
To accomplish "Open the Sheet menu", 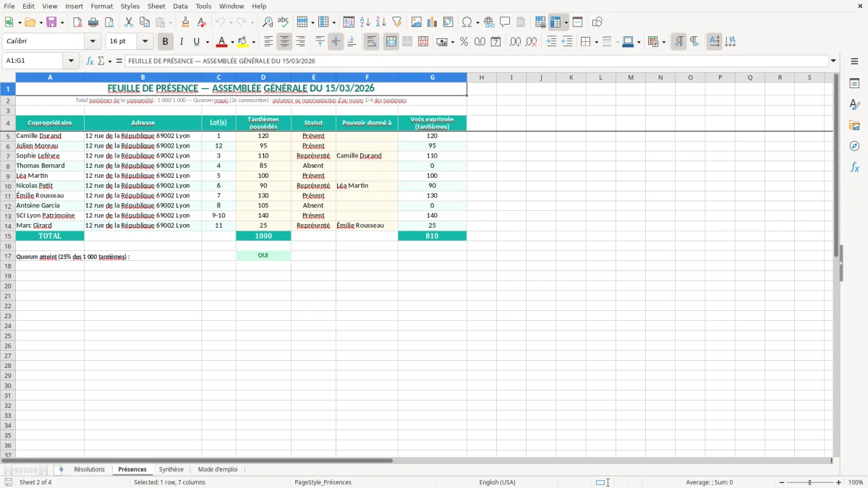I will (x=156, y=6).
